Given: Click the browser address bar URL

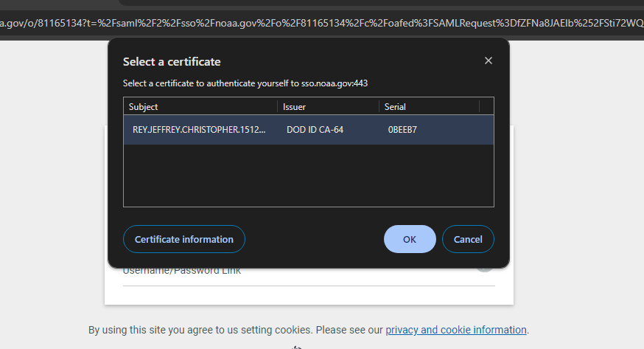Looking at the screenshot, I should (x=322, y=24).
